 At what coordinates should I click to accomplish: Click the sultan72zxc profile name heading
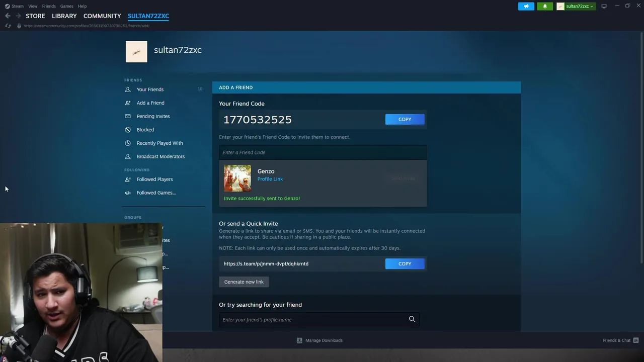click(x=178, y=50)
